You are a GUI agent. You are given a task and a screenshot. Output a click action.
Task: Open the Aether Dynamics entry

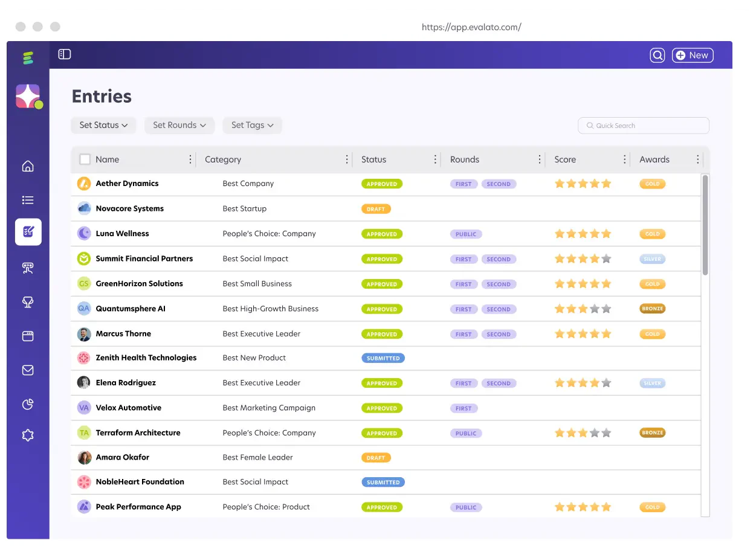[127, 184]
